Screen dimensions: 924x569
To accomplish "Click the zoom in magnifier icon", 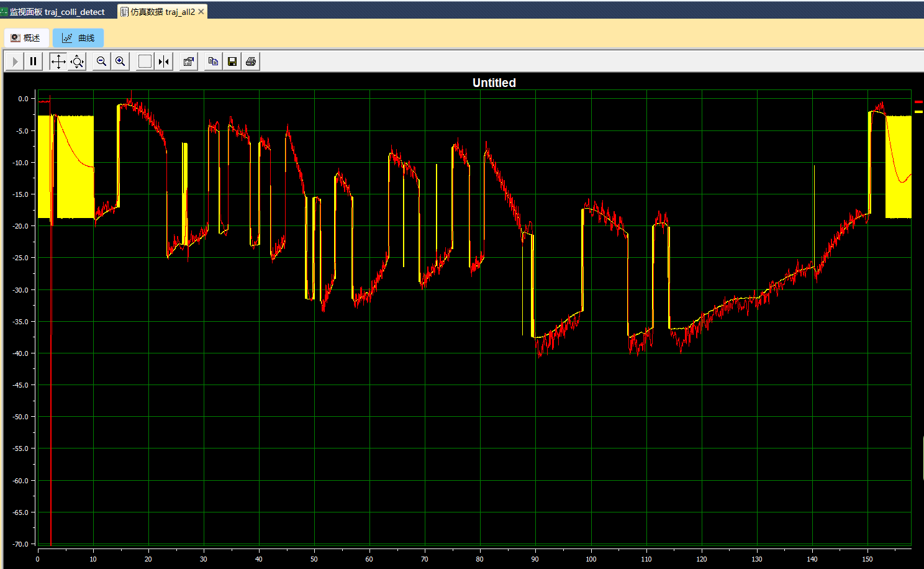I will pyautogui.click(x=120, y=61).
